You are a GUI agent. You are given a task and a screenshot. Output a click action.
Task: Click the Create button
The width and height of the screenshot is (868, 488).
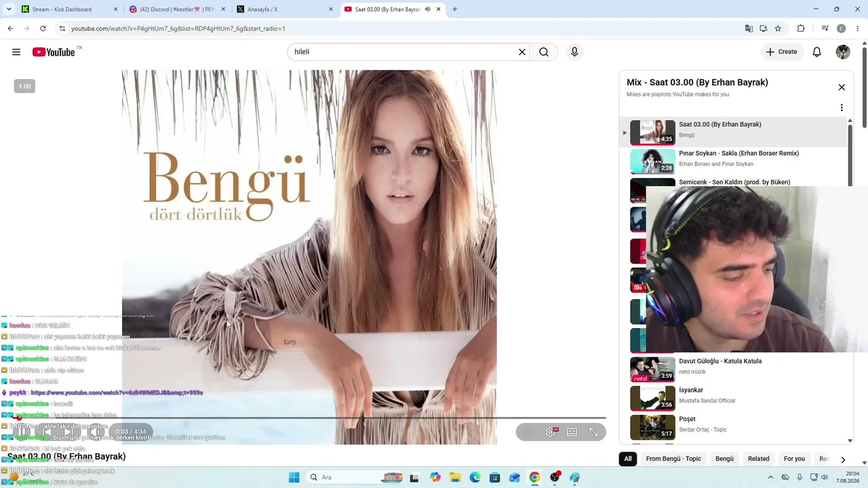click(x=782, y=52)
